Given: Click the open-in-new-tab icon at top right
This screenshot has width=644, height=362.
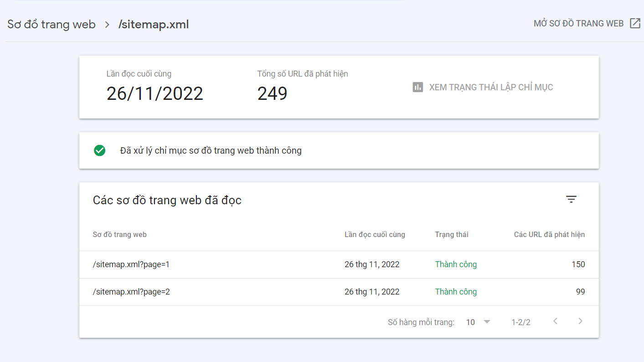Looking at the screenshot, I should tap(635, 24).
